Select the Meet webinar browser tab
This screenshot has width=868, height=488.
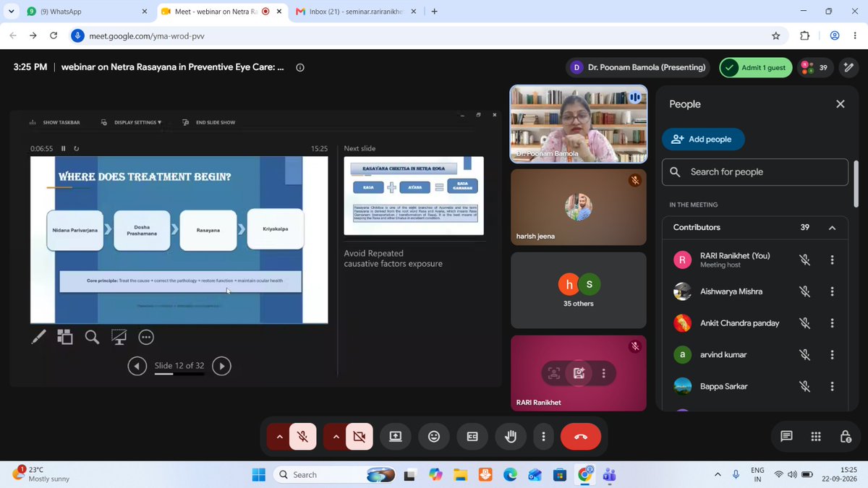point(221,12)
